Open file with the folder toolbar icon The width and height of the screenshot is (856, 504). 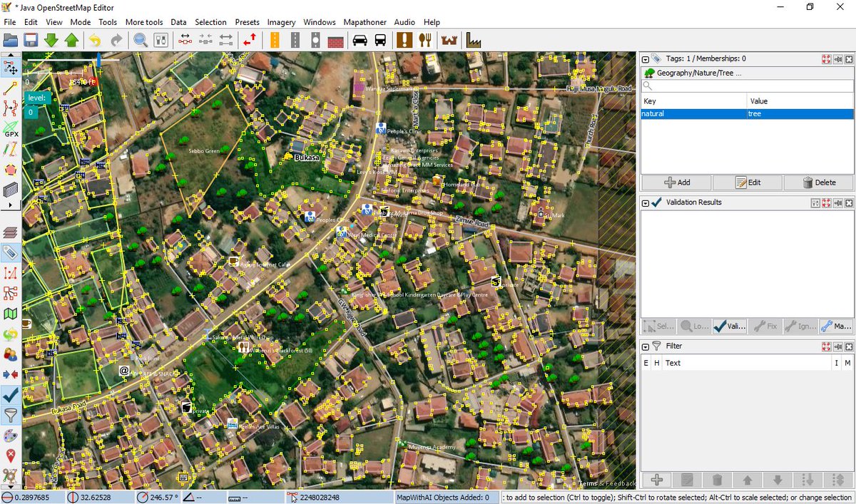11,41
